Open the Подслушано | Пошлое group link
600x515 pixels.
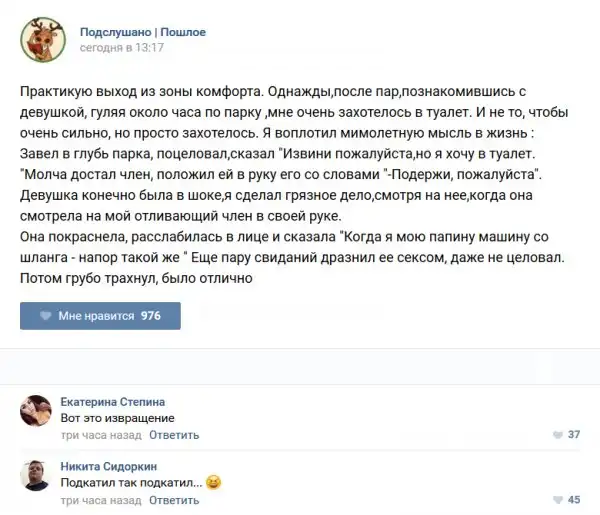pos(142,32)
